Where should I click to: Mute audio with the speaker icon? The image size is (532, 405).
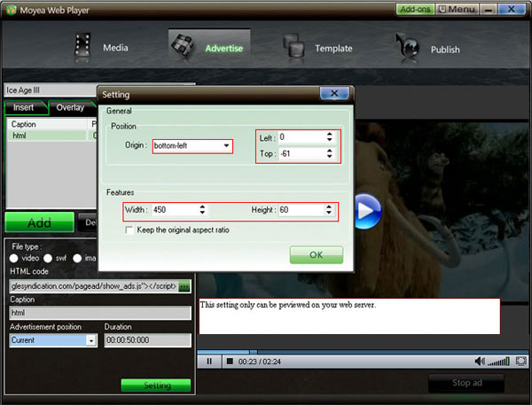(x=480, y=362)
